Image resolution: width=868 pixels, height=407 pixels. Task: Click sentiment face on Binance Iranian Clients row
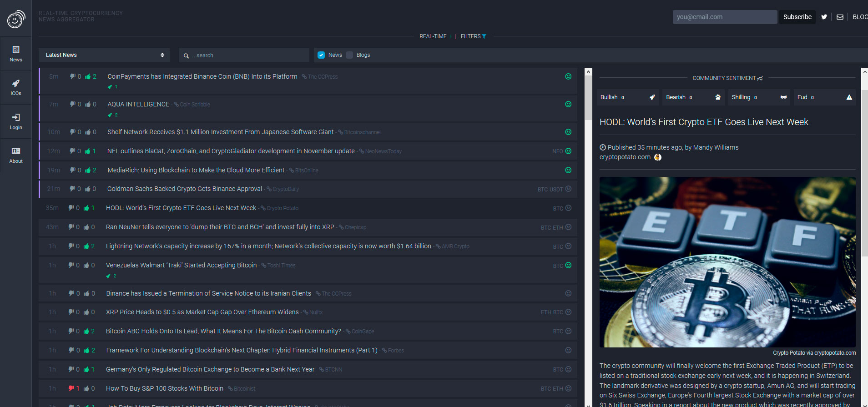568,293
